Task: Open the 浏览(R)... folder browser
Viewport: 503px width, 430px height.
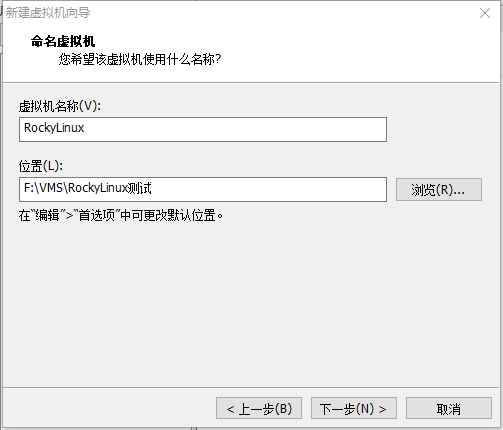Action: (439, 189)
